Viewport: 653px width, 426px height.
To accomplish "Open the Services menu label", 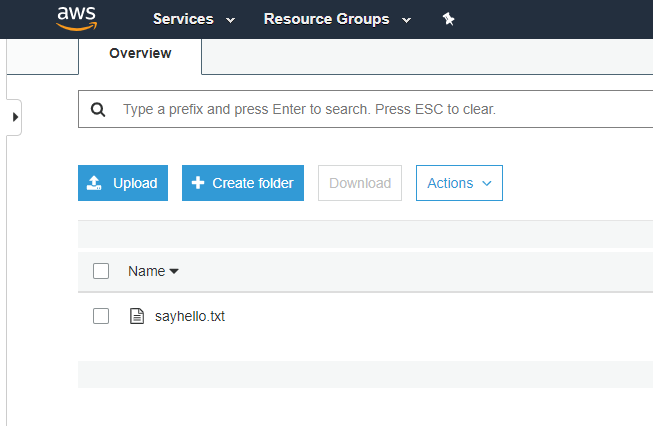I will point(183,19).
